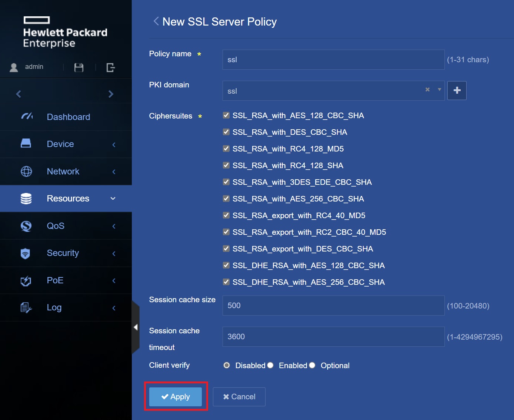
Task: Click the right navigation arrow in the sidebar
Action: [111, 94]
